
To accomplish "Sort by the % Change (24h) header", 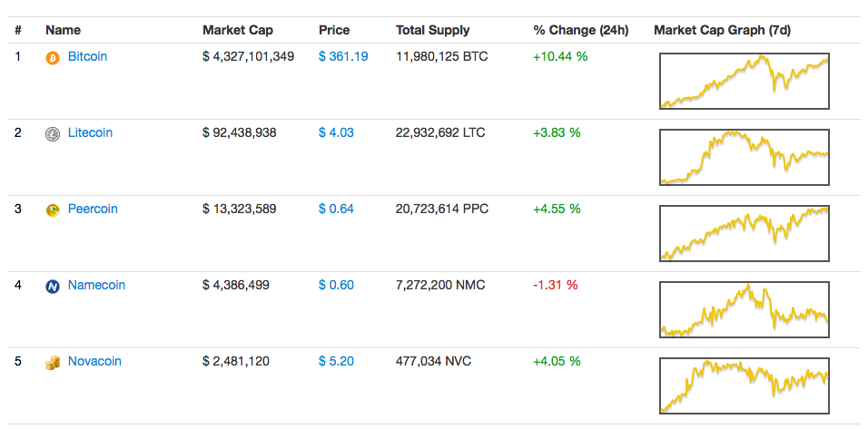I will click(581, 31).
